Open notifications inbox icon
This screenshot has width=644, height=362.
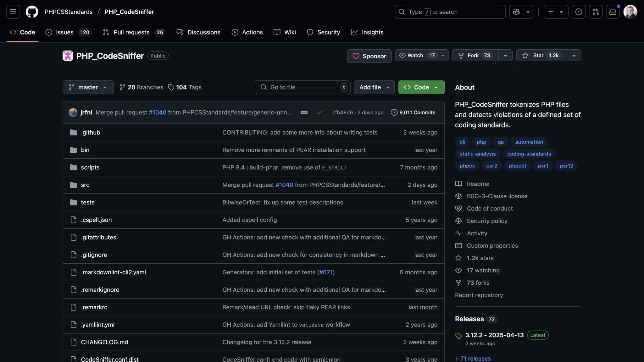(613, 12)
